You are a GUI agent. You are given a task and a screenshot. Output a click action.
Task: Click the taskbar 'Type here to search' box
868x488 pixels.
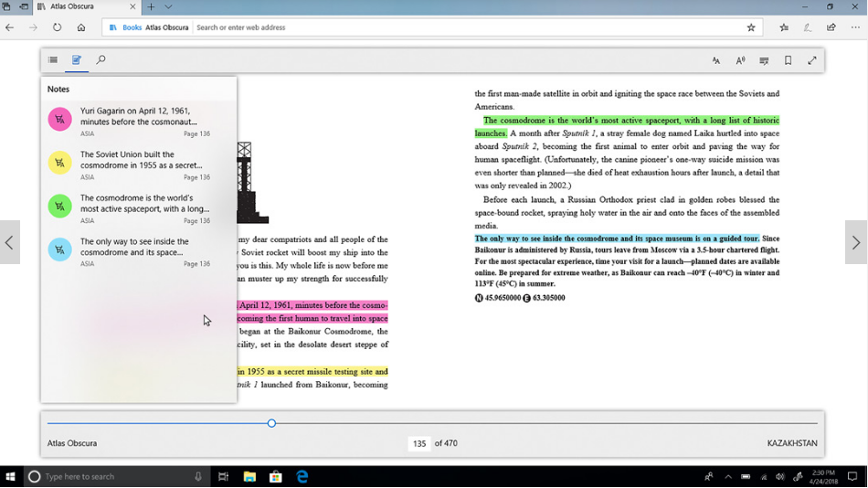pos(116,476)
